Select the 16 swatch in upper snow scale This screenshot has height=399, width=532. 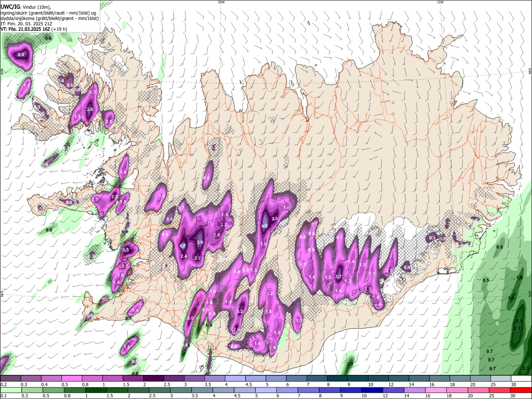tap(439, 379)
